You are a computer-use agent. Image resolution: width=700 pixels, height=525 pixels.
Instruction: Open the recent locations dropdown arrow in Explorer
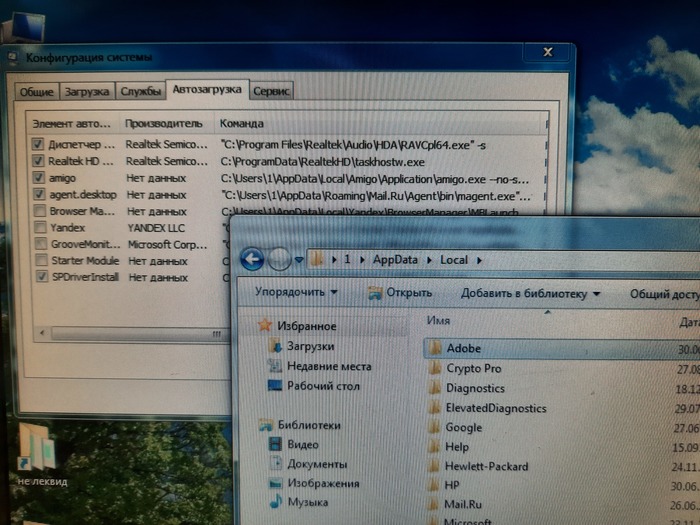[299, 260]
